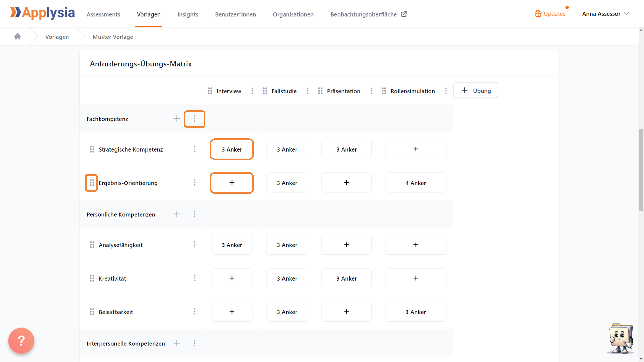Open 3 Anker for Strategische Kompetenz Interview
Image resolution: width=644 pixels, height=362 pixels.
click(232, 149)
